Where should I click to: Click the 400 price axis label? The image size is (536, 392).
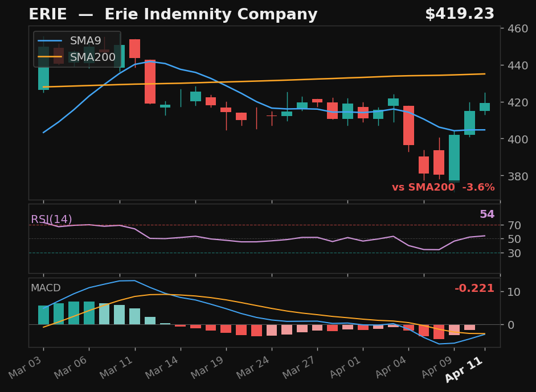(x=518, y=139)
